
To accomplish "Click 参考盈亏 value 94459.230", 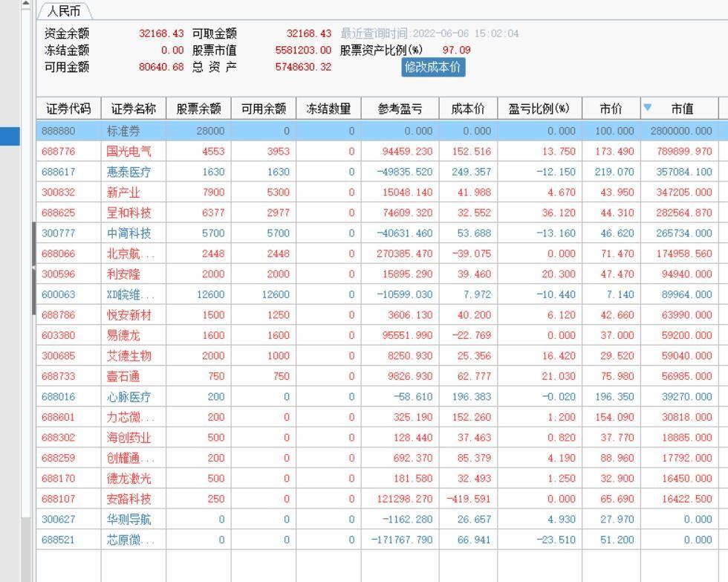I will coord(407,152).
